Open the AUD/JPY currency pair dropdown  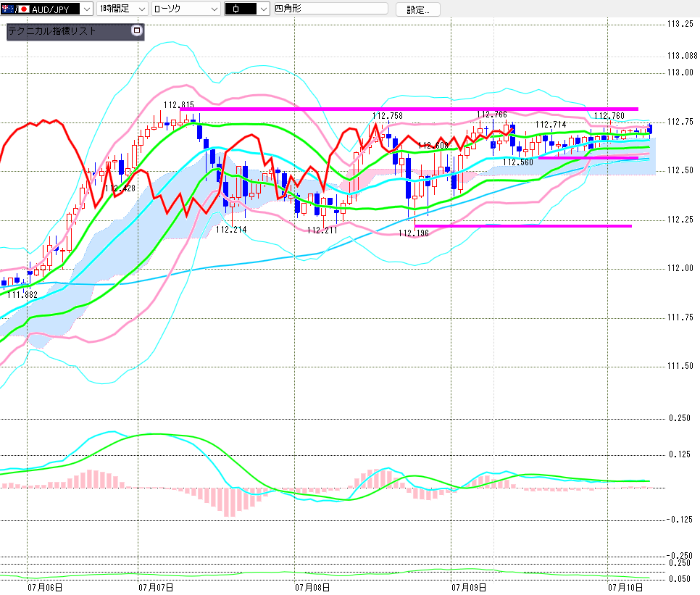point(87,9)
